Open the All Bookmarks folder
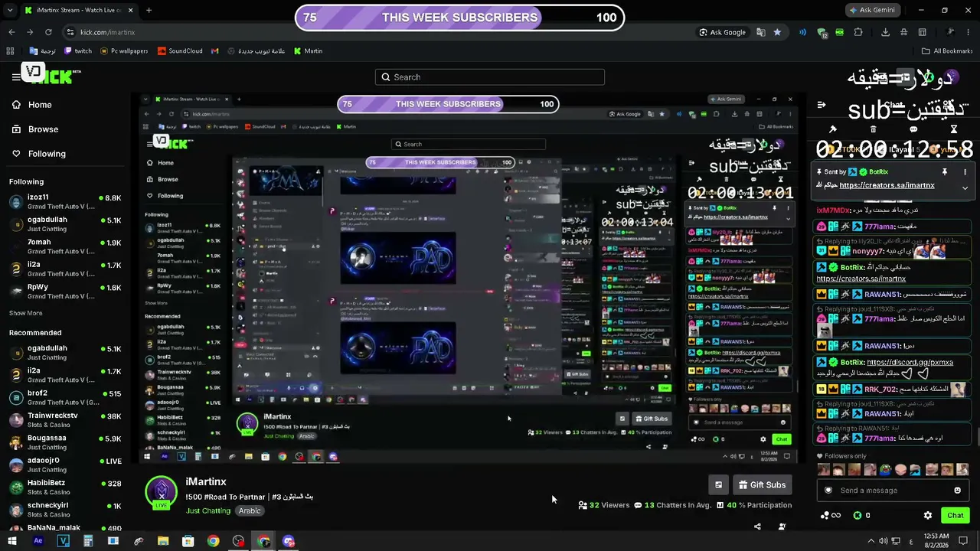The width and height of the screenshot is (980, 551). coord(947,51)
